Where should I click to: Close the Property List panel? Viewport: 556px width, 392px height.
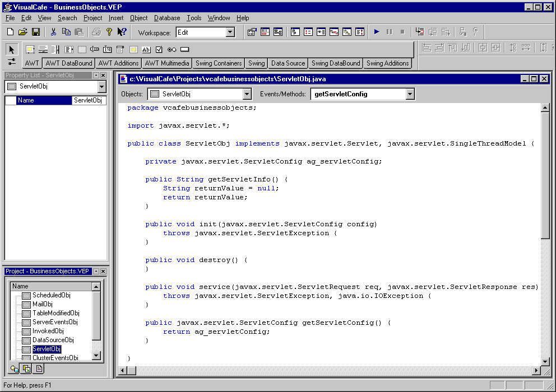103,75
